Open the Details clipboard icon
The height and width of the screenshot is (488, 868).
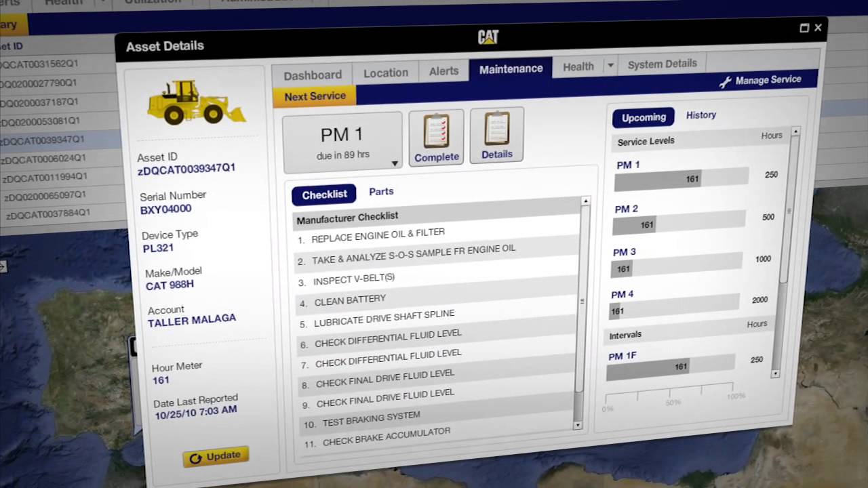(496, 136)
